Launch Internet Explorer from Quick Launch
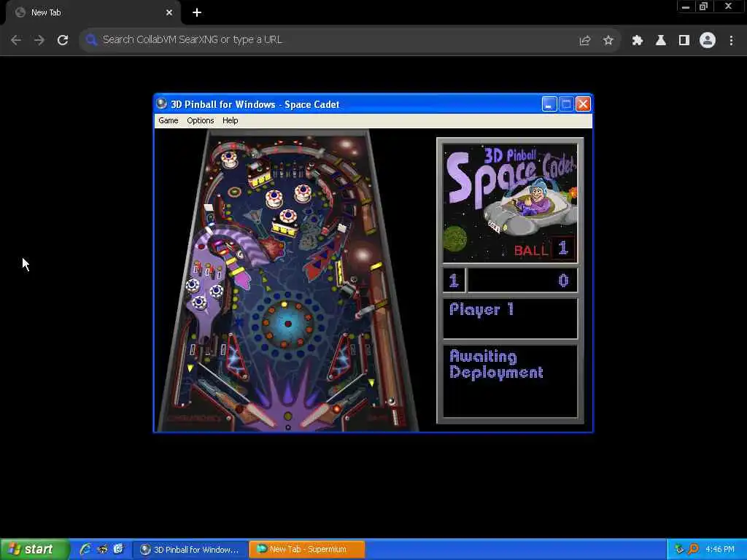The width and height of the screenshot is (747, 560). (x=85, y=549)
